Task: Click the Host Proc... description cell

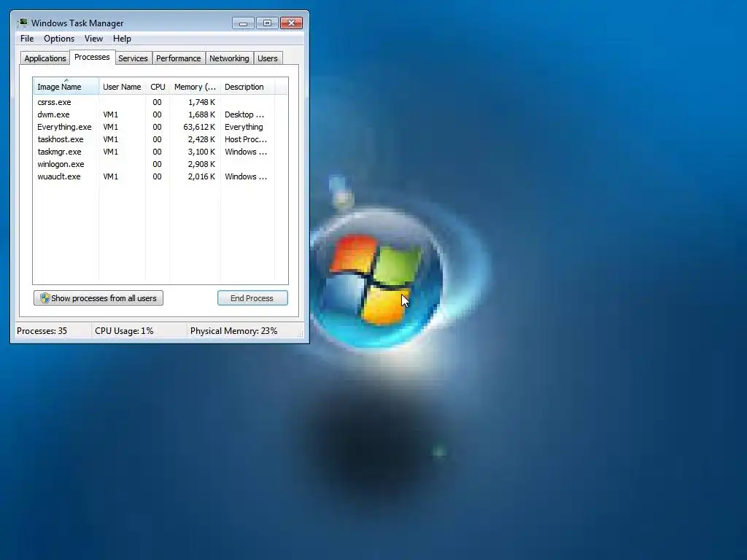Action: click(x=246, y=139)
